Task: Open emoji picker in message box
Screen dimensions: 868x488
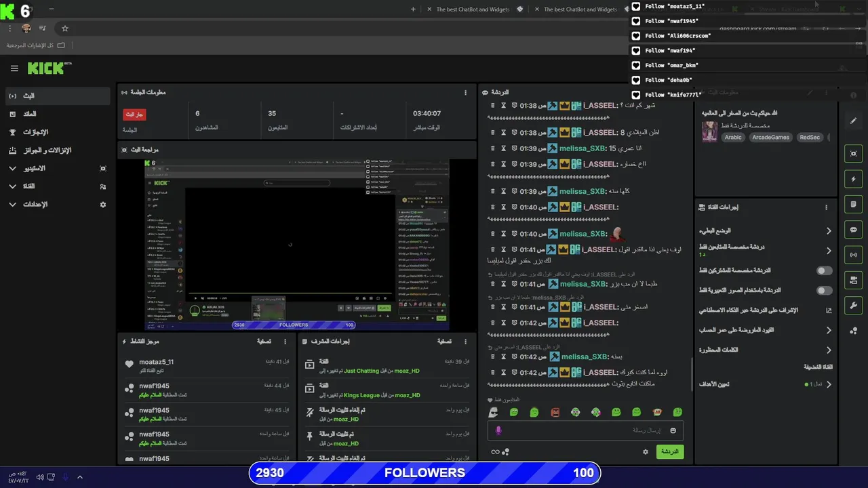Action: (673, 430)
